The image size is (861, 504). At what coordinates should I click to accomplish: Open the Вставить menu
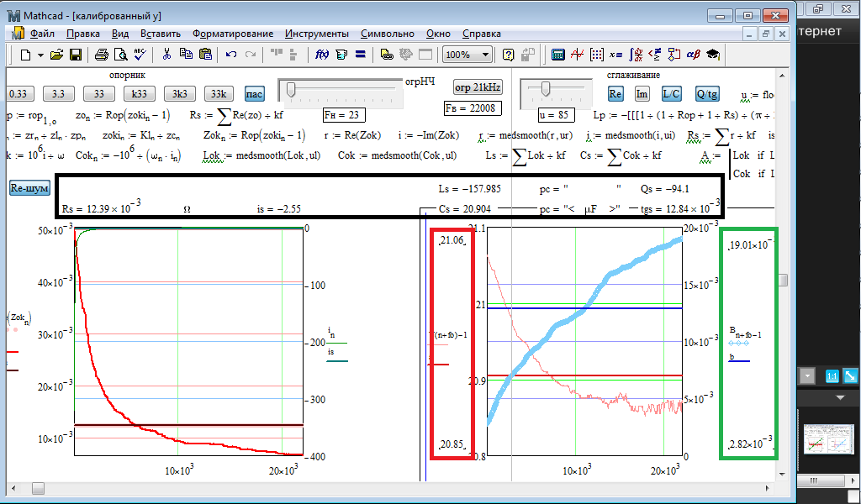(160, 34)
